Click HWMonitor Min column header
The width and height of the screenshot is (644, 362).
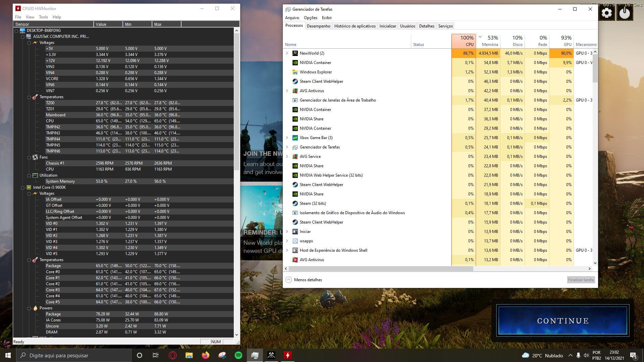coord(137,24)
